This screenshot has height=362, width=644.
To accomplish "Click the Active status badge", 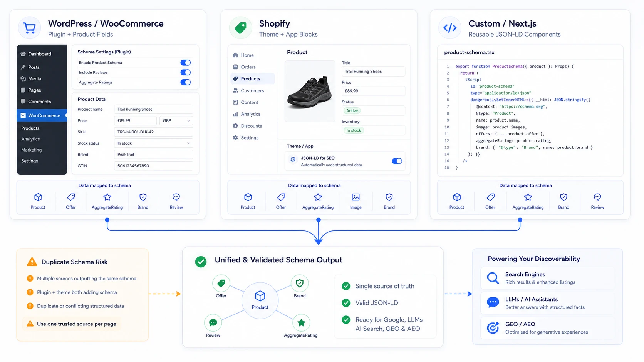I will (x=352, y=111).
